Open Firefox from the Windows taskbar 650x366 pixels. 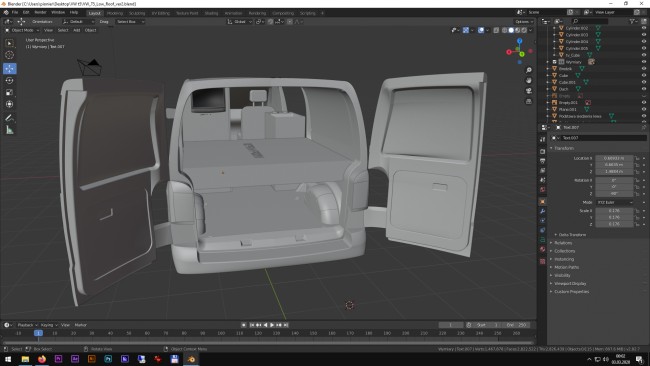42,359
